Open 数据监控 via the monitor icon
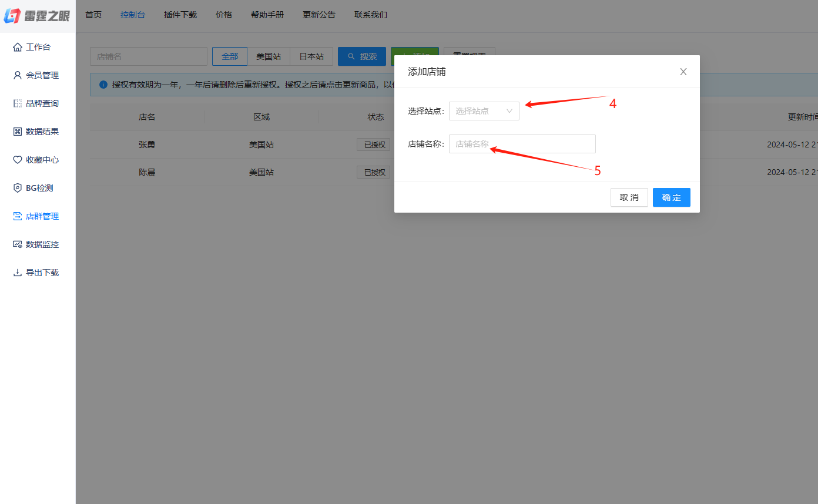818x504 pixels. (x=18, y=244)
